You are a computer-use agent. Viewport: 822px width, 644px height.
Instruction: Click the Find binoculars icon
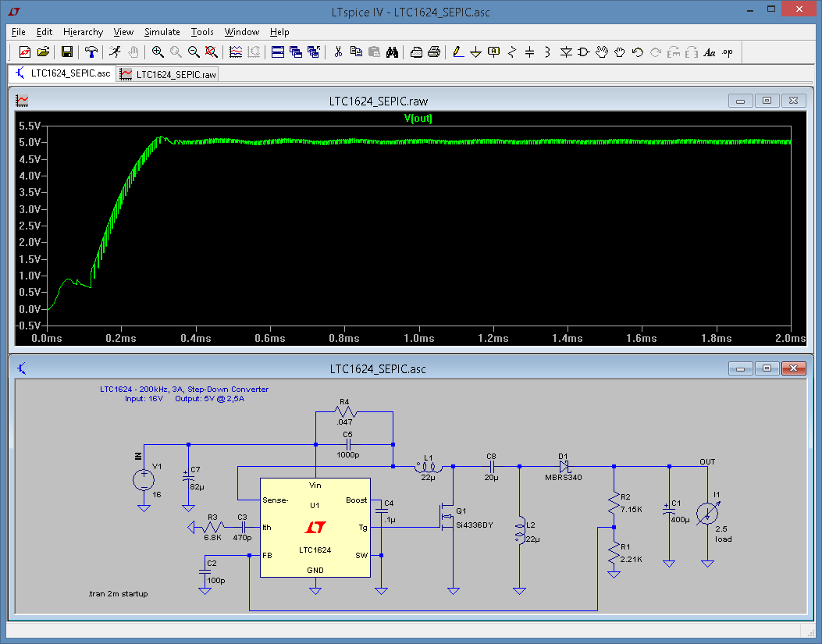392,52
